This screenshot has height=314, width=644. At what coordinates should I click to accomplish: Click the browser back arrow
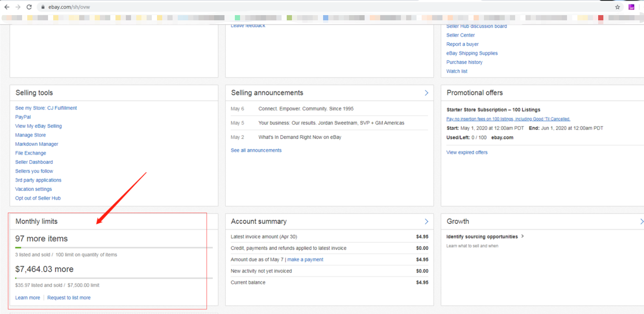click(7, 7)
